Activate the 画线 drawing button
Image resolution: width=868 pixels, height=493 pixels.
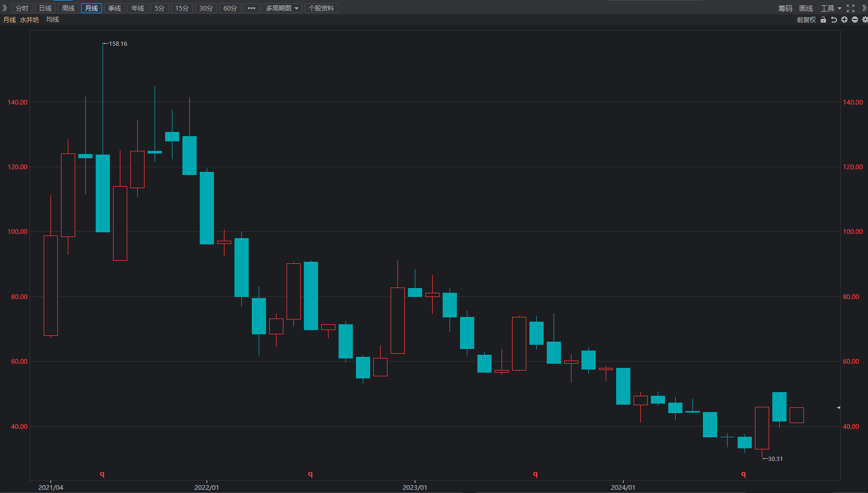[x=806, y=8]
